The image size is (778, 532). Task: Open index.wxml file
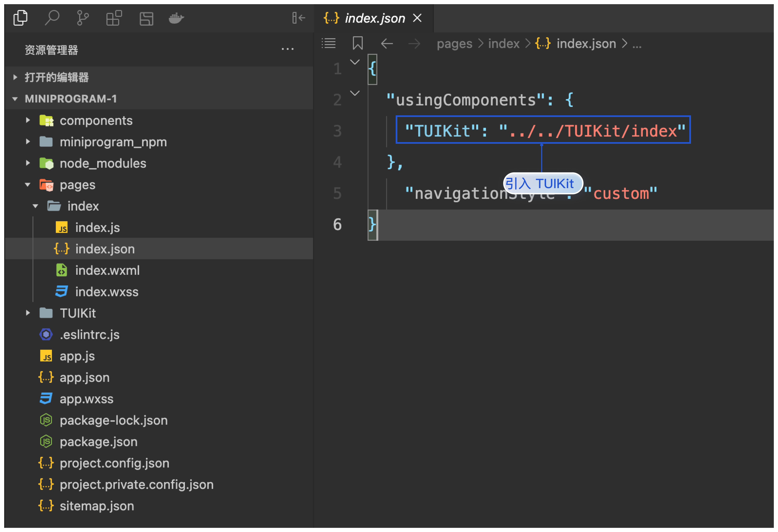click(159, 270)
